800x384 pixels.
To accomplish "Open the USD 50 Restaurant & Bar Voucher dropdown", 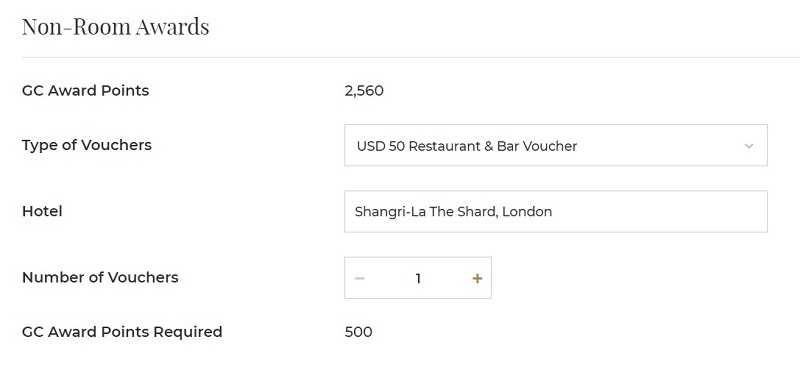I will tap(556, 145).
